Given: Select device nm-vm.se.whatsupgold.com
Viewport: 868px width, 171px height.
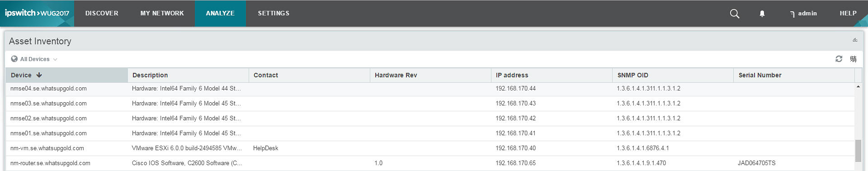Looking at the screenshot, I should tap(47, 148).
